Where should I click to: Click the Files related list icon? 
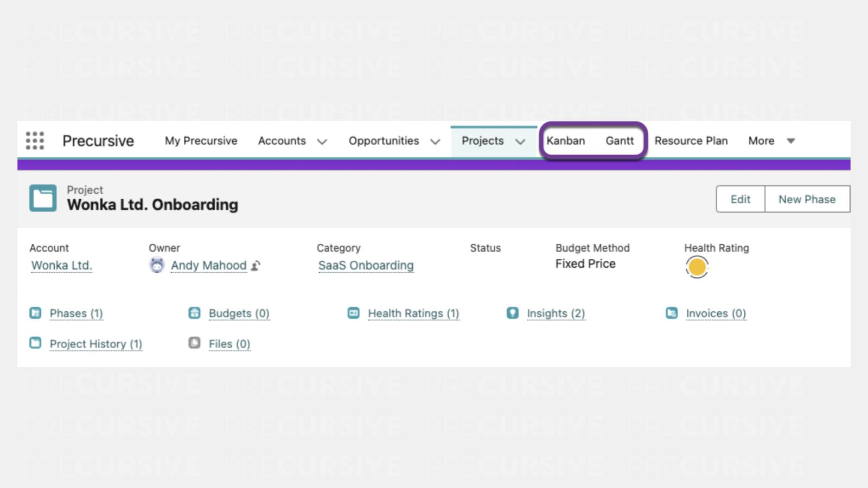tap(194, 343)
